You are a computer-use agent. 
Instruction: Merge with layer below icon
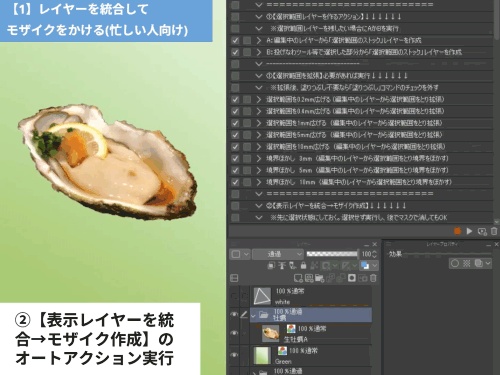click(341, 278)
